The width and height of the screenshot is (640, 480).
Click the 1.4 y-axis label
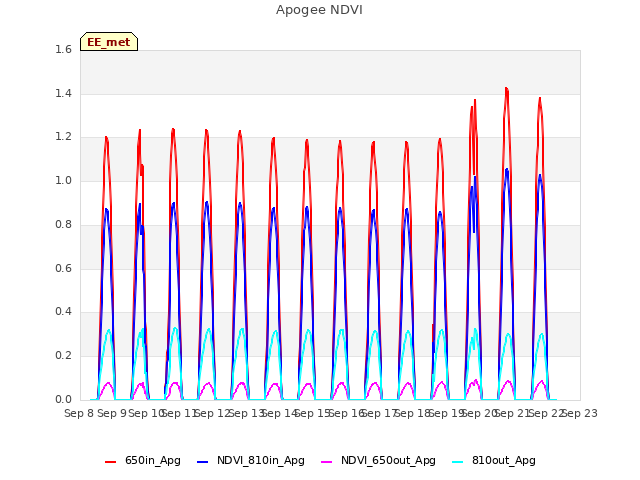63,93
